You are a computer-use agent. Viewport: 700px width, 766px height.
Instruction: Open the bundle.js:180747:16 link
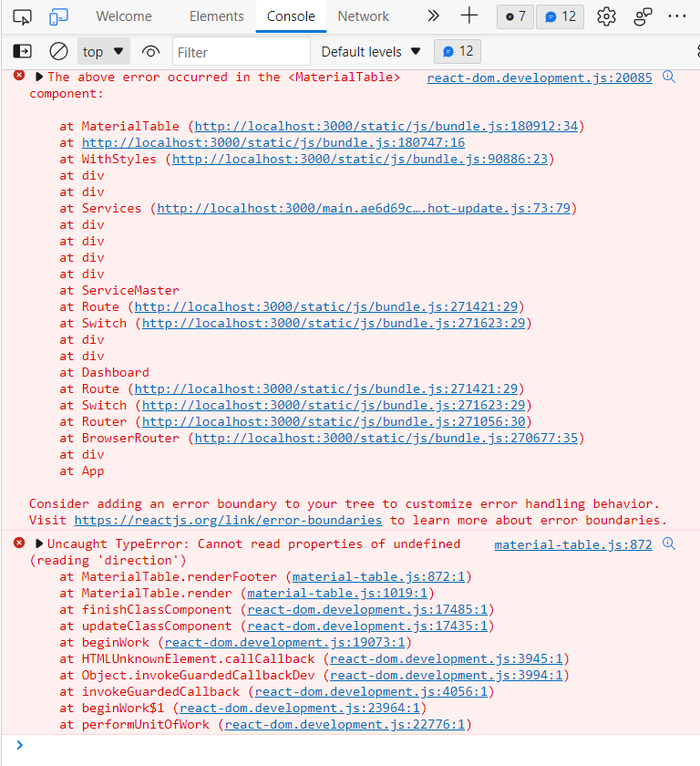tap(273, 142)
